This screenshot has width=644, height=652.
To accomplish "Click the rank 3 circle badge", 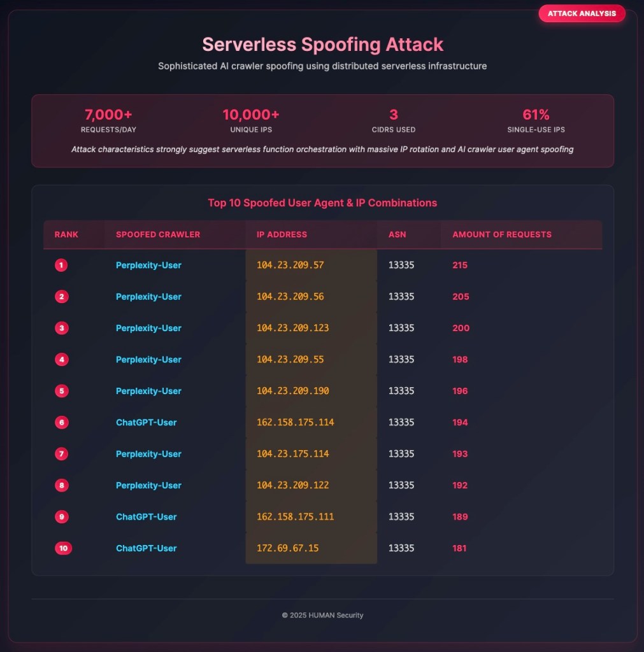I will 61,328.
